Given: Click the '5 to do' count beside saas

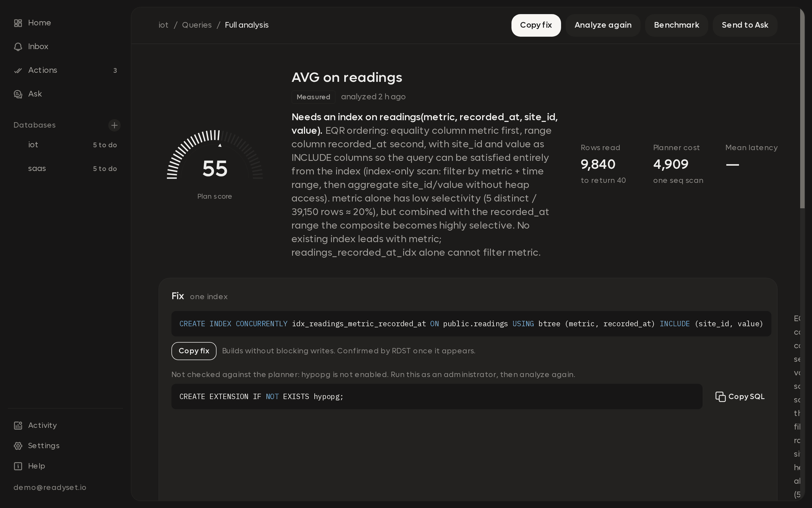Looking at the screenshot, I should 105,168.
